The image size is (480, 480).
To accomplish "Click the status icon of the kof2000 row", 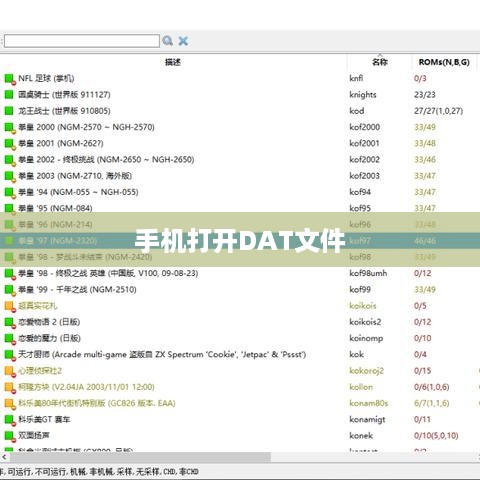I will (10, 128).
